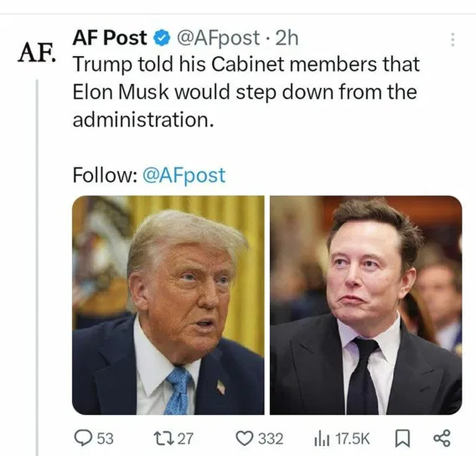Screen dimensions: 476x456
Task: Click the repost count of 27
Action: coord(186,438)
